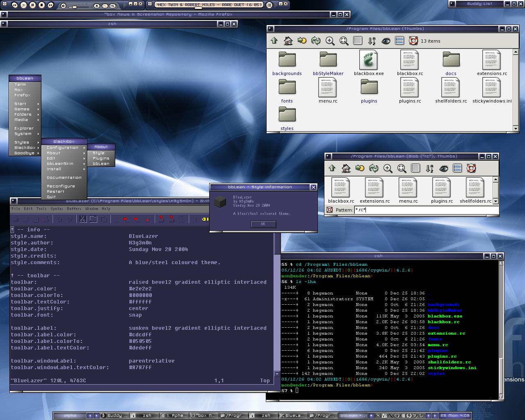The width and height of the screenshot is (525, 420).
Task: Select the docs folder
Action: point(451,64)
